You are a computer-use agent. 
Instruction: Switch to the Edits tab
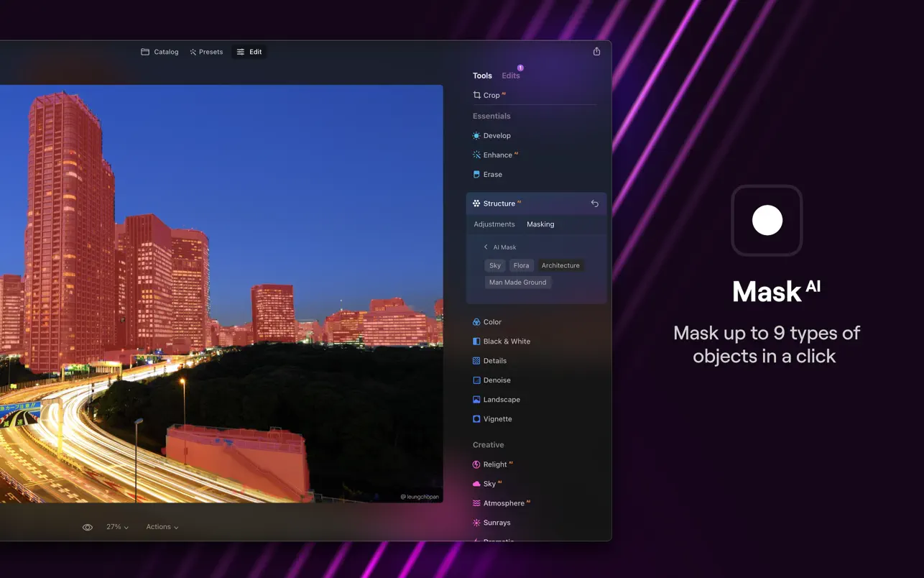coord(511,75)
